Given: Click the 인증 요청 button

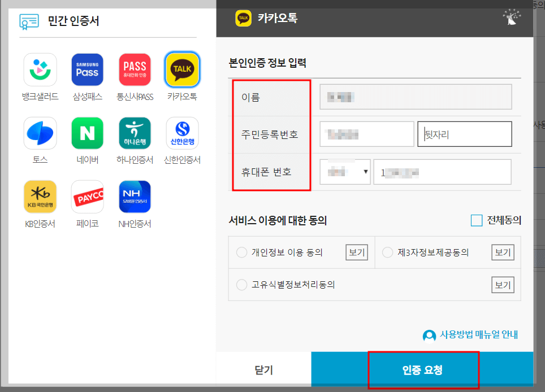Looking at the screenshot, I should [x=423, y=371].
